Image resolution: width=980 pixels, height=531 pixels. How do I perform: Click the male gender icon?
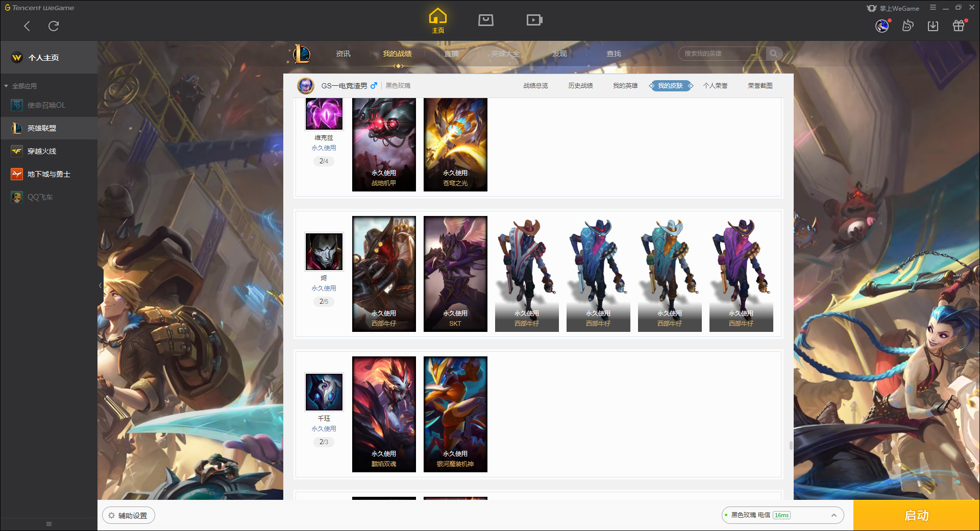[x=374, y=86]
